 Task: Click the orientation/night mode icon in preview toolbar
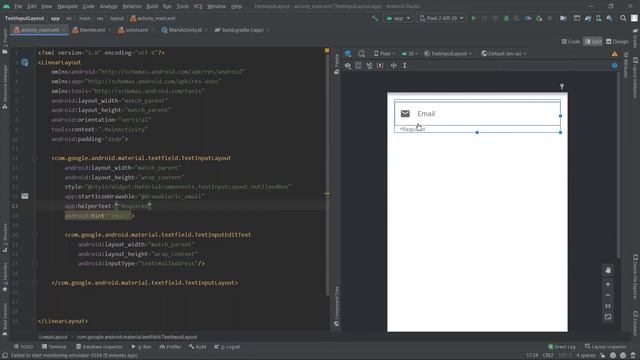tap(361, 53)
